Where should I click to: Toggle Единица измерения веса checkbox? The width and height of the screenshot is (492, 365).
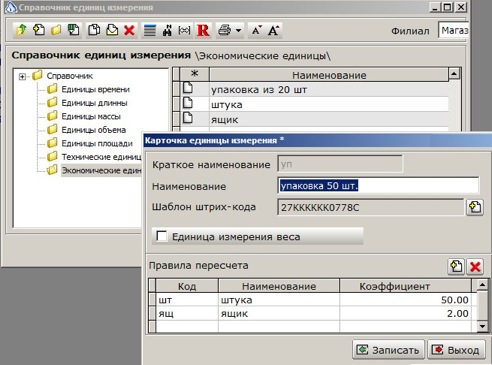161,236
